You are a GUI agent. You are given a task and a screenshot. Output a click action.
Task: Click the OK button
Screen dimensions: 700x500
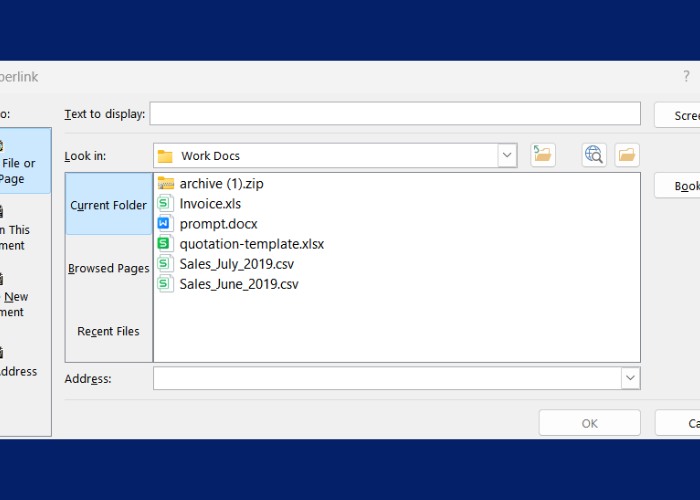[x=590, y=423]
